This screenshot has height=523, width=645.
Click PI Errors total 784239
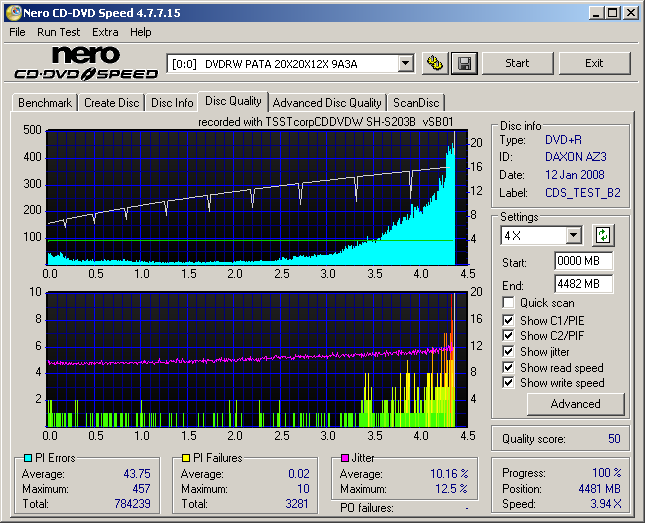(132, 504)
